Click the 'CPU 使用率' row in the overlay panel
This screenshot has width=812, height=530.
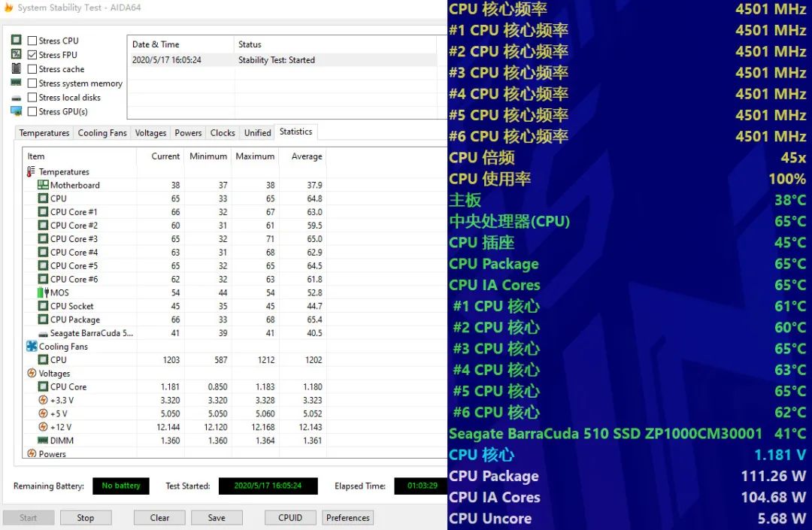coord(627,179)
